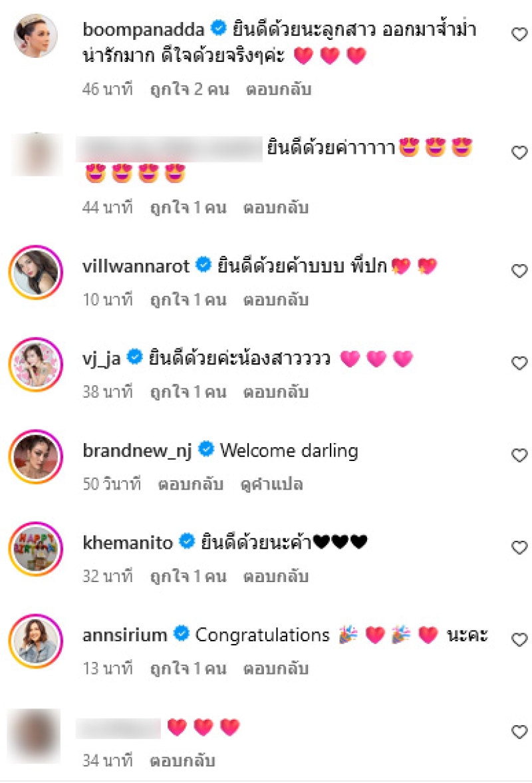
Task: Like boompanadda's comment with heart icon
Action: click(x=519, y=34)
